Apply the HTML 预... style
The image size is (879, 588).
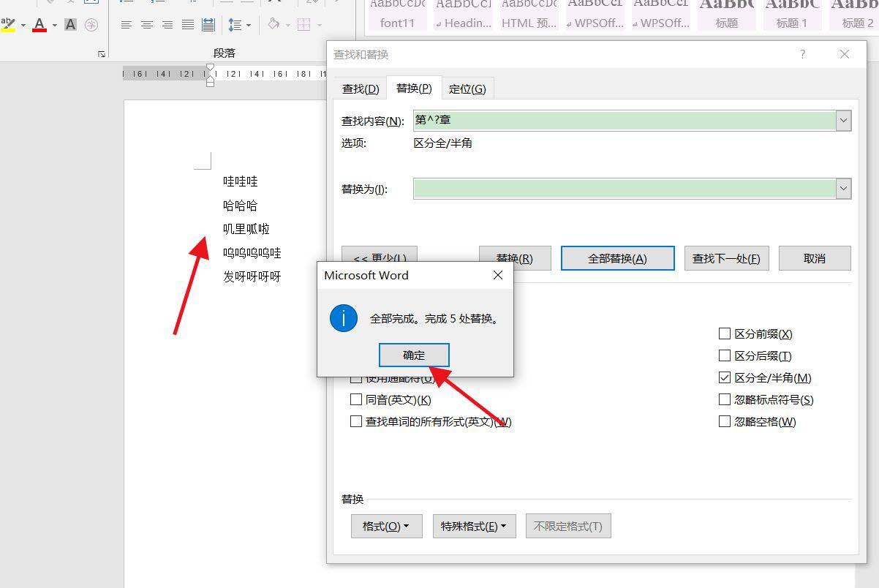tap(529, 15)
